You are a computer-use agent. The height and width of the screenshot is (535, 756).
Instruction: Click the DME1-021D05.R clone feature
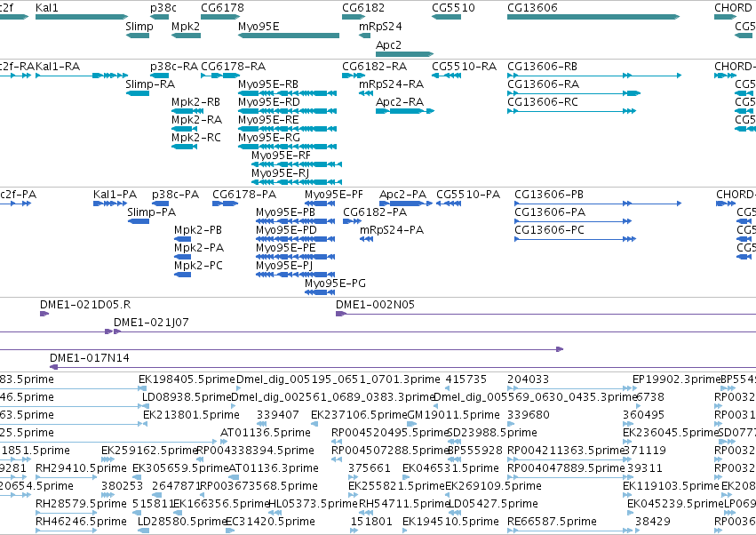pyautogui.click(x=44, y=314)
